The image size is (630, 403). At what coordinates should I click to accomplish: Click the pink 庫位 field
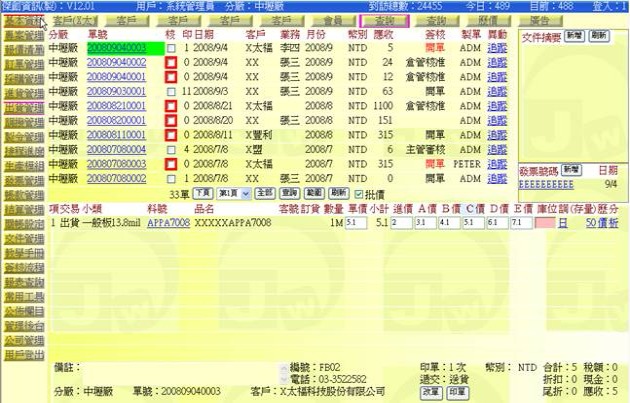[x=545, y=223]
